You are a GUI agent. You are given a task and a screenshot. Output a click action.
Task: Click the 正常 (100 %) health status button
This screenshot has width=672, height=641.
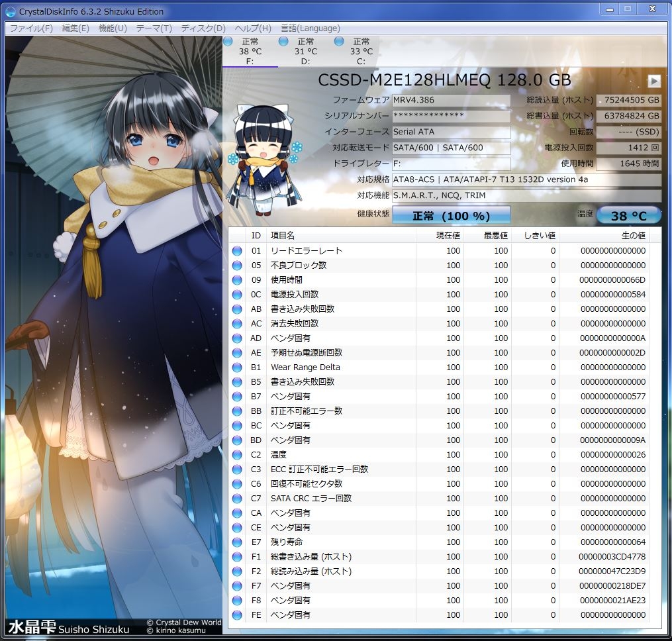451,216
